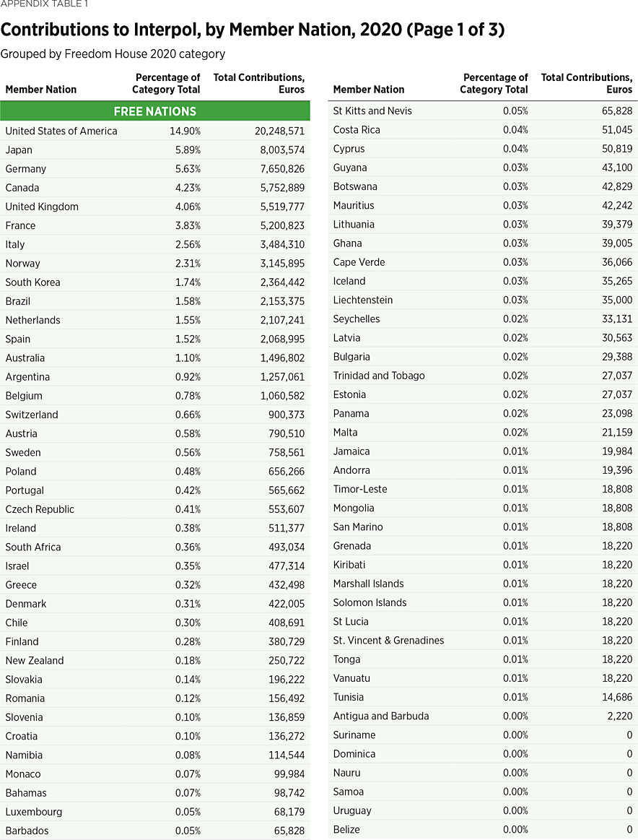Click the page title about Interpol contributions
638x840 pixels.
[x=252, y=30]
